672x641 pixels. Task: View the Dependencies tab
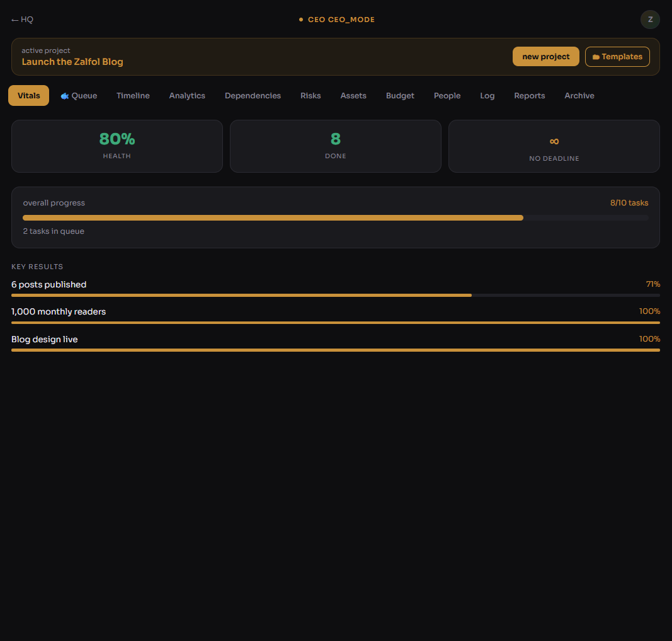(253, 96)
